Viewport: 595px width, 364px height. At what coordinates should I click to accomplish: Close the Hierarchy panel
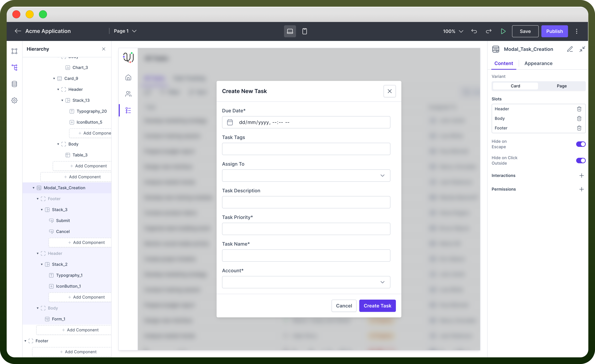tap(104, 49)
